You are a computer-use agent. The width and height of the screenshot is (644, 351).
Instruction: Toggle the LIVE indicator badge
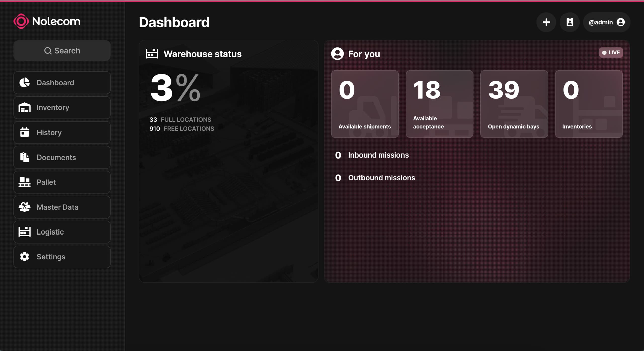pos(611,53)
